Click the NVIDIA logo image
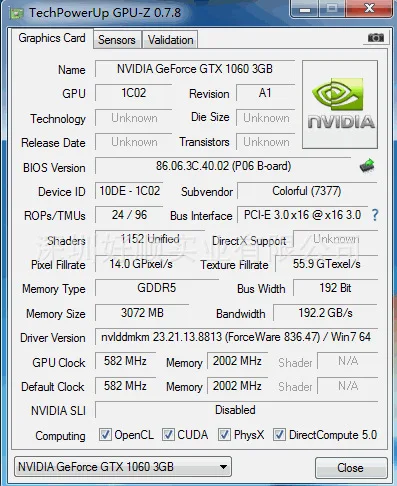The image size is (397, 486). [340, 104]
